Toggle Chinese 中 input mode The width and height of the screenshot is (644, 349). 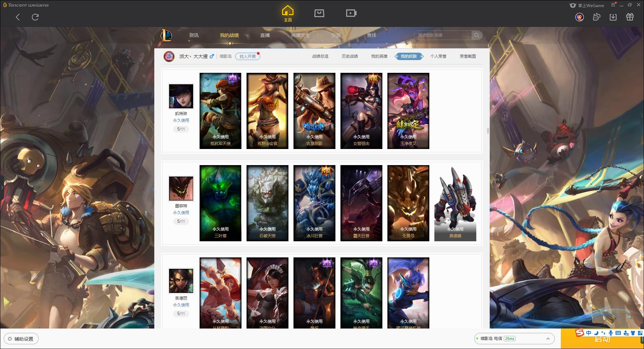[x=589, y=333]
